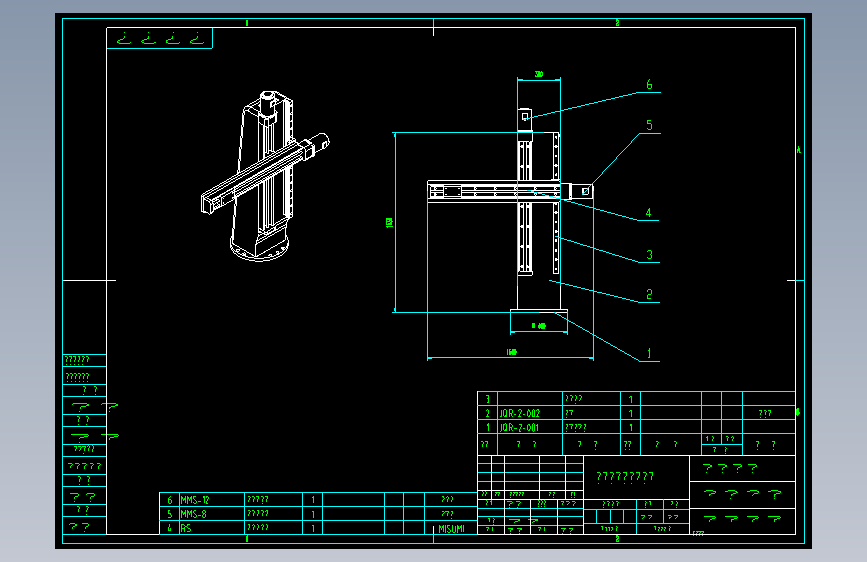Click the drawing title text in title block
867x562 pixels.
625,476
